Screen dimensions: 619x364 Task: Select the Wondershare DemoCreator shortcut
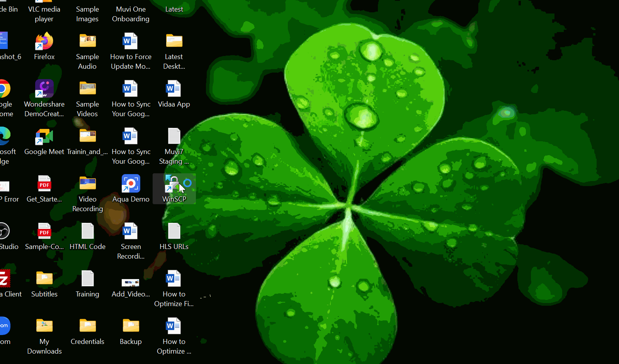click(44, 89)
